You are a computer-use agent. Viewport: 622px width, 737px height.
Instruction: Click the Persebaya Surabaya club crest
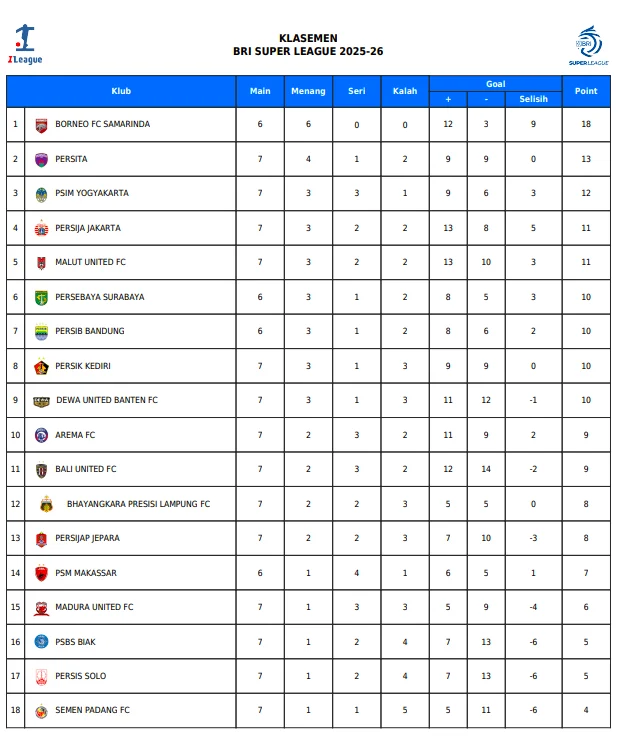coord(41,297)
